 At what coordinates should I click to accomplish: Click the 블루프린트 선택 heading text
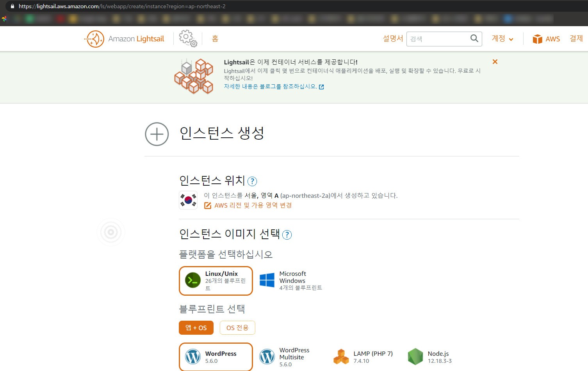click(x=212, y=309)
